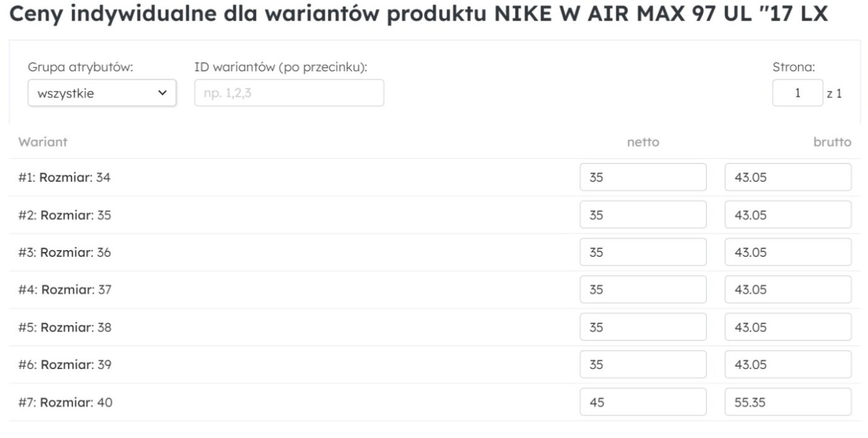Edit netto price for Rozmiar 38
The width and height of the screenshot is (868, 438).
coord(643,327)
